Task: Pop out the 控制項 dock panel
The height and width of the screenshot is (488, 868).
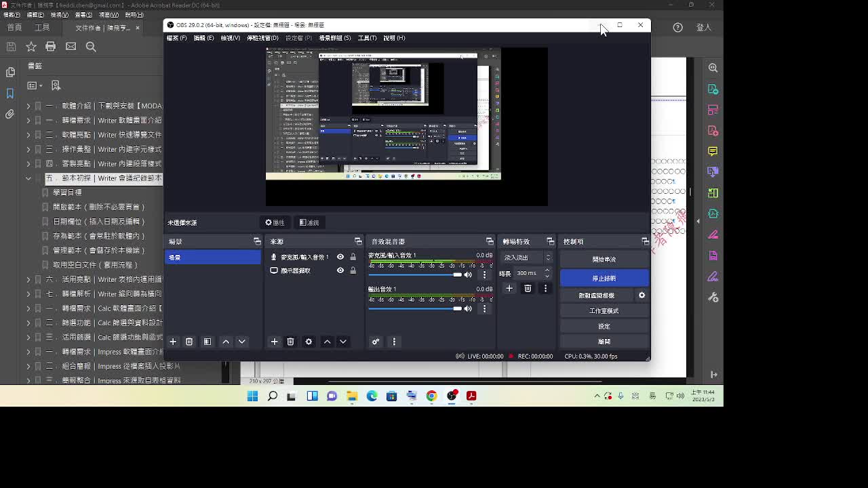Action: point(645,241)
